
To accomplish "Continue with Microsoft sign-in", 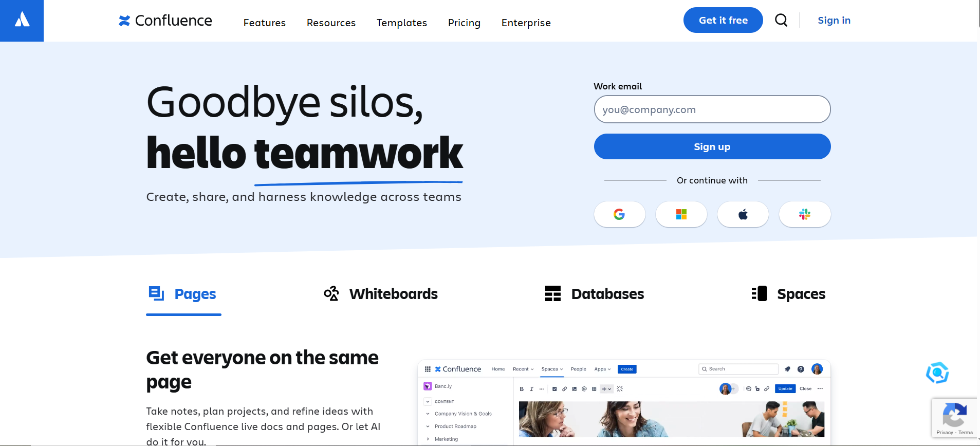I will pos(681,214).
